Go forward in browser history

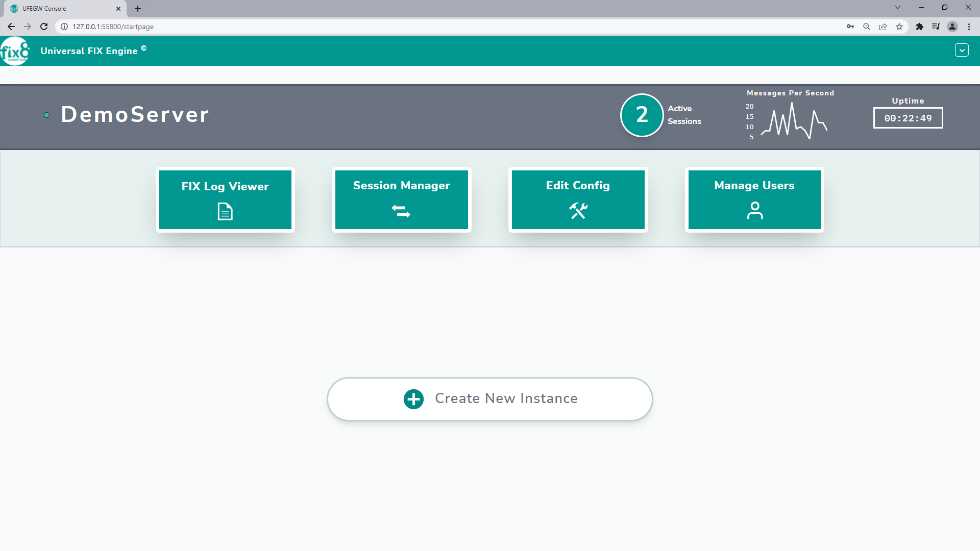28,27
